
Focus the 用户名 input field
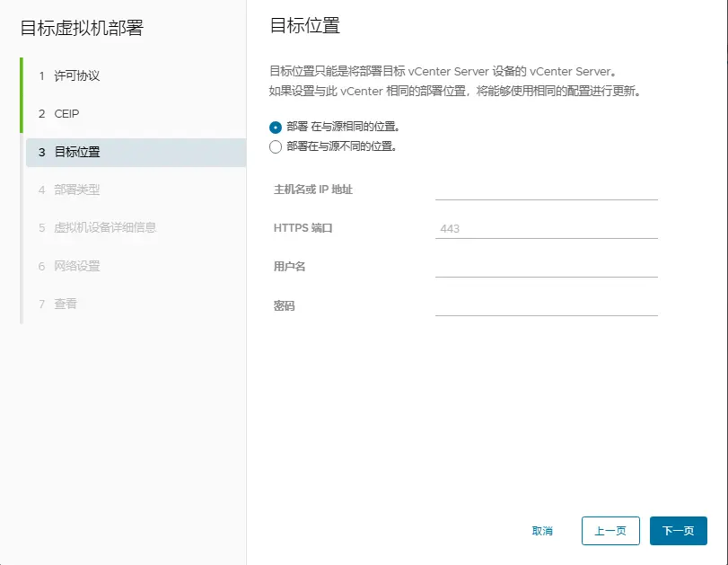[x=546, y=267]
